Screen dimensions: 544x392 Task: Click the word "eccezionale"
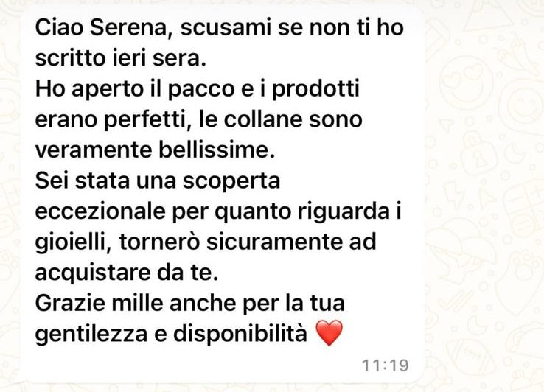(100, 211)
